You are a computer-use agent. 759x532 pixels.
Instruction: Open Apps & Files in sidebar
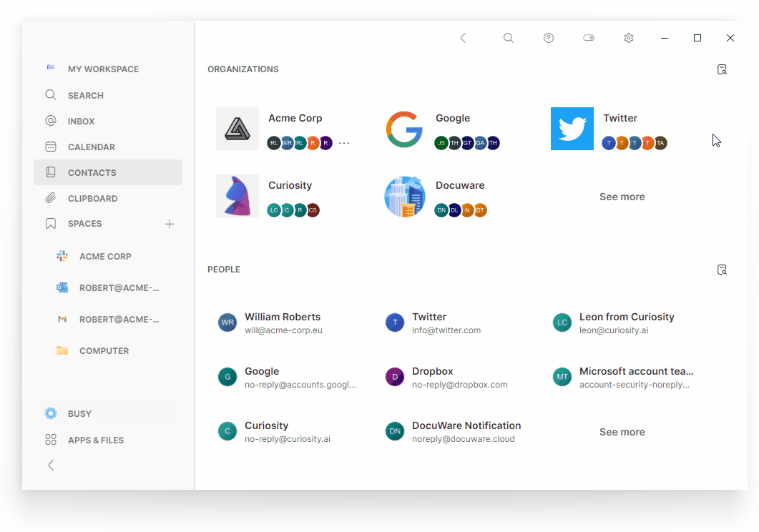(x=95, y=440)
